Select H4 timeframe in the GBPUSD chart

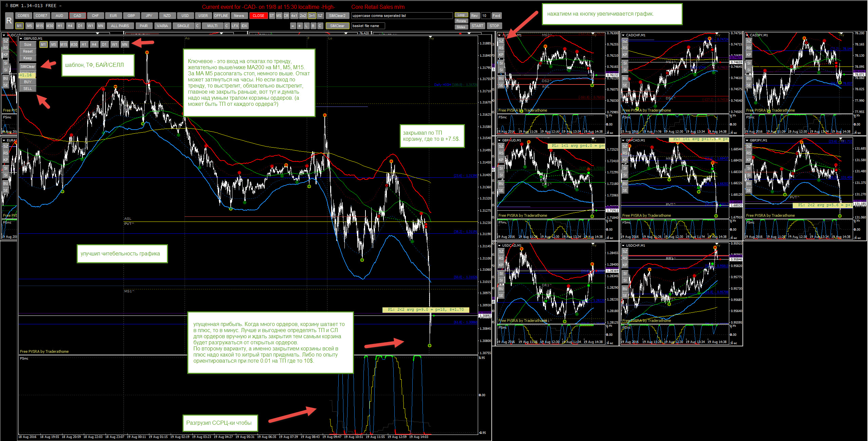click(94, 44)
